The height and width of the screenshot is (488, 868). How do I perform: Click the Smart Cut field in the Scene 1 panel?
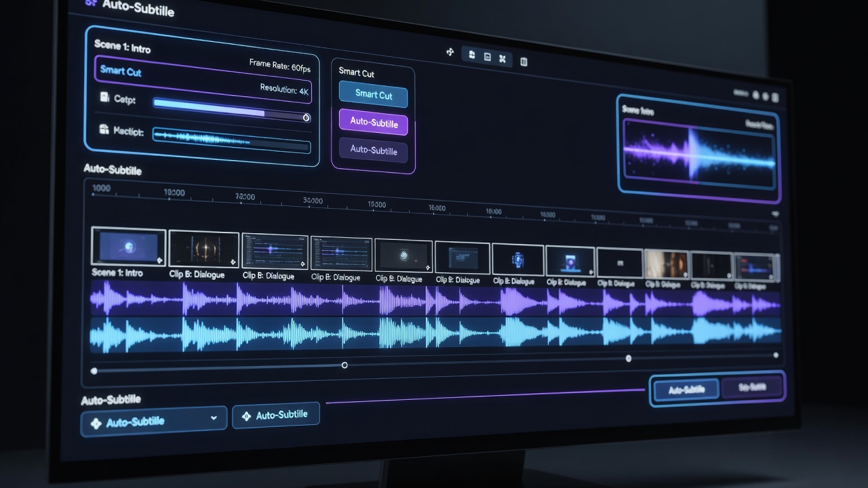(203, 80)
